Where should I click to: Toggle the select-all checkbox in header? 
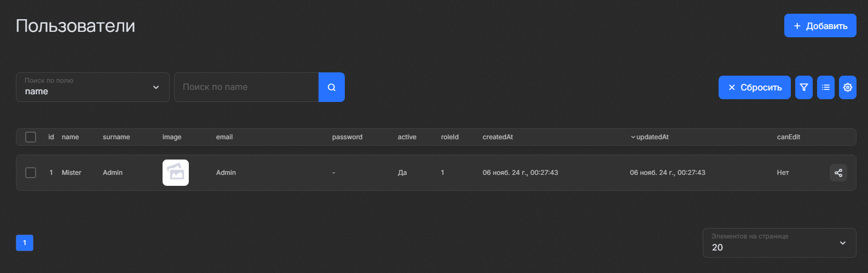click(x=31, y=137)
